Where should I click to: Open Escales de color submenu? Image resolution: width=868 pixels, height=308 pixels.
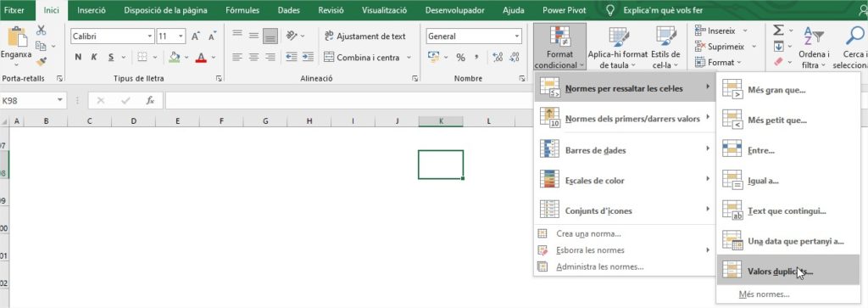pyautogui.click(x=625, y=180)
